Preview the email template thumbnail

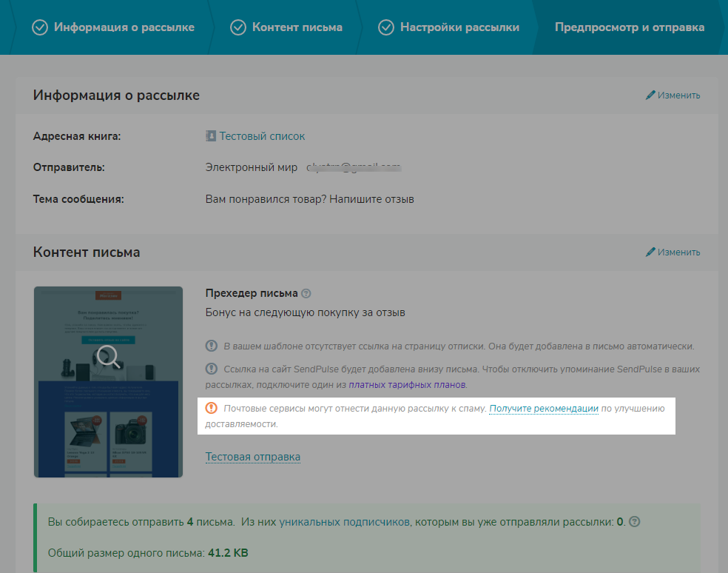pyautogui.click(x=108, y=381)
